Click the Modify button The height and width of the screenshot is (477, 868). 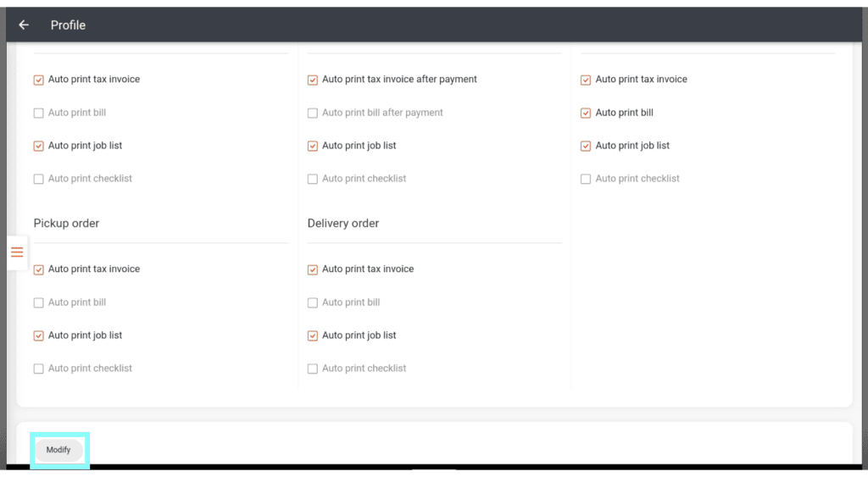click(x=58, y=450)
